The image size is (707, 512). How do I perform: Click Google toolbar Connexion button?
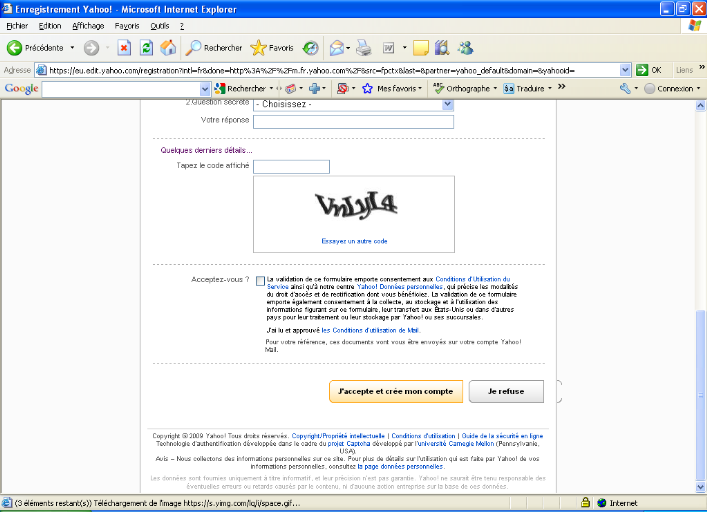(671, 88)
